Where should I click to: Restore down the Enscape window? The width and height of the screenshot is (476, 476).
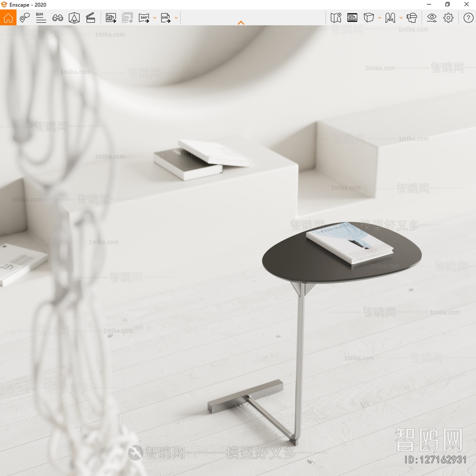[447, 4]
